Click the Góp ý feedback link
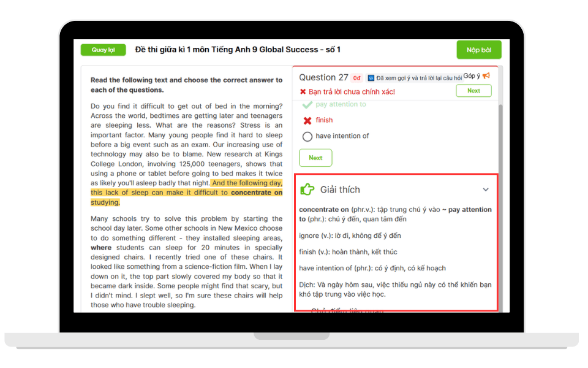 [x=472, y=76]
